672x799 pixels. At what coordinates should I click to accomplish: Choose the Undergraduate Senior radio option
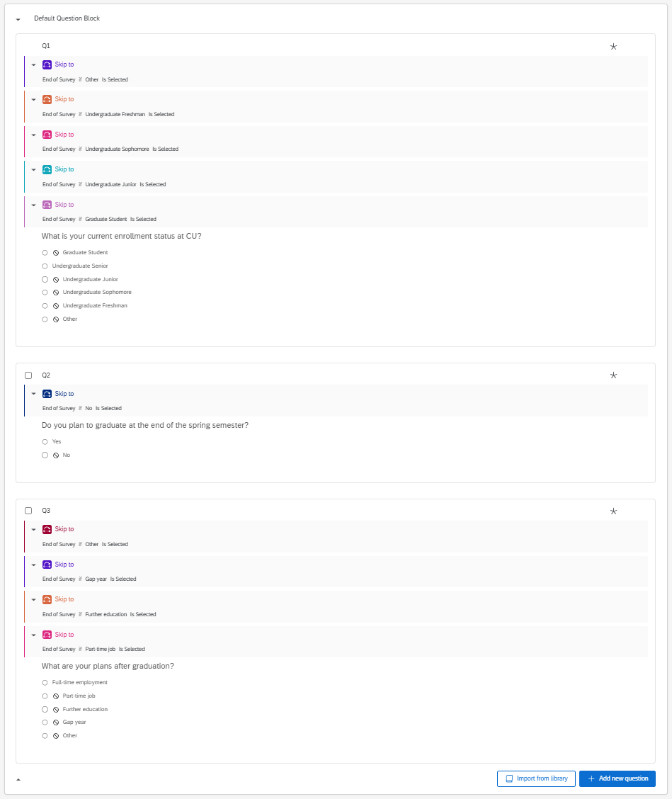(x=45, y=266)
